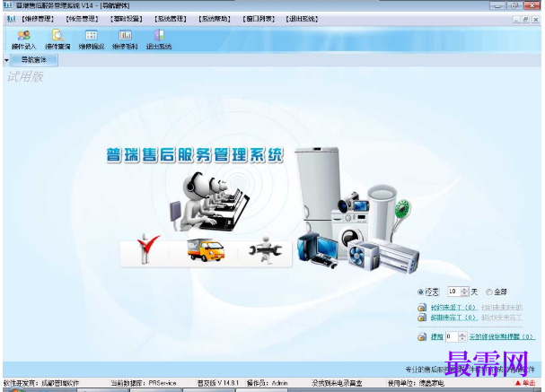Restore the inner MDI window via menu bar button
The image size is (545, 392).
click(526, 20)
